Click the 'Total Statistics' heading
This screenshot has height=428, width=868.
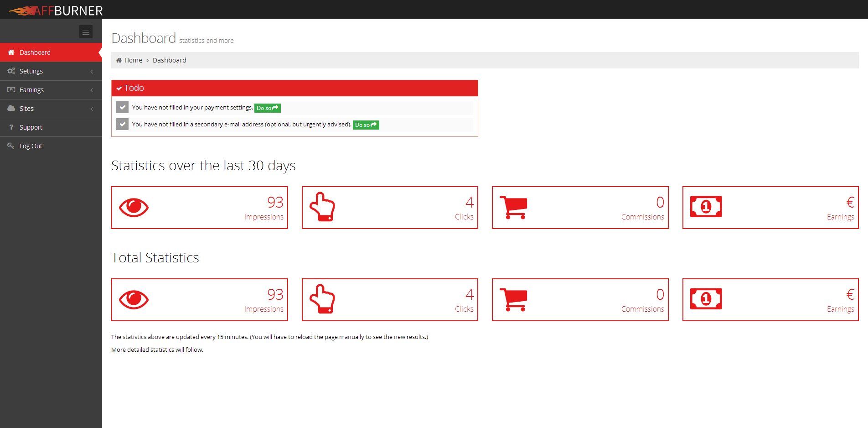[x=155, y=258]
